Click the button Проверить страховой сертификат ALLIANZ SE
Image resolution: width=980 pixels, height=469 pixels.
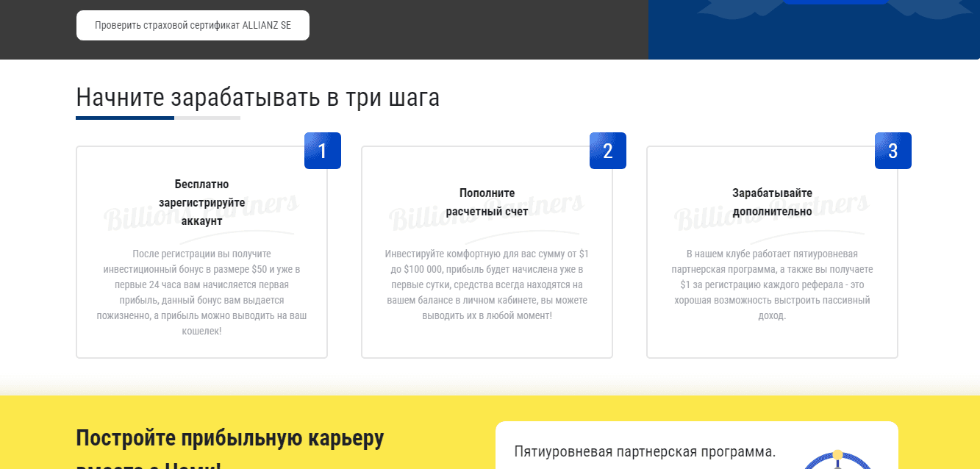[193, 25]
